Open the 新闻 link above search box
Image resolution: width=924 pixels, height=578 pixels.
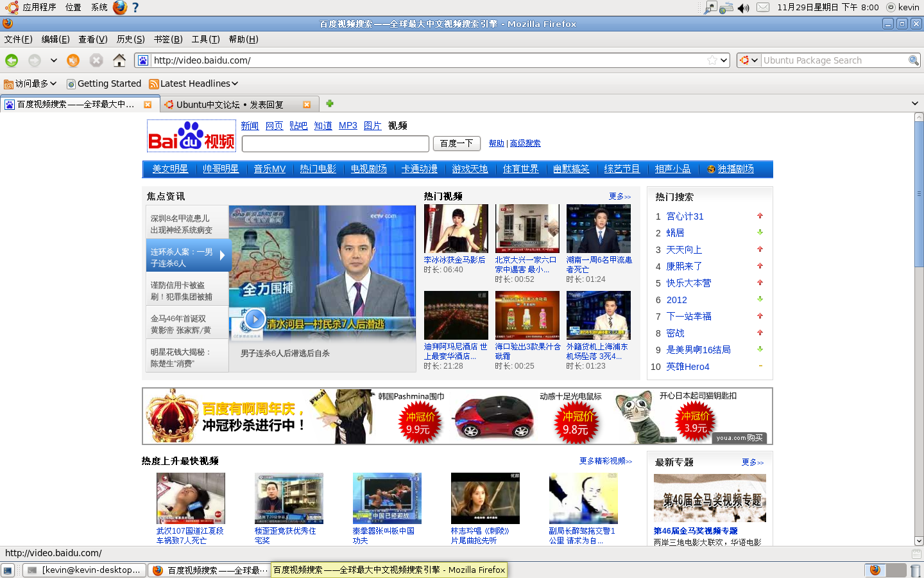pos(250,126)
